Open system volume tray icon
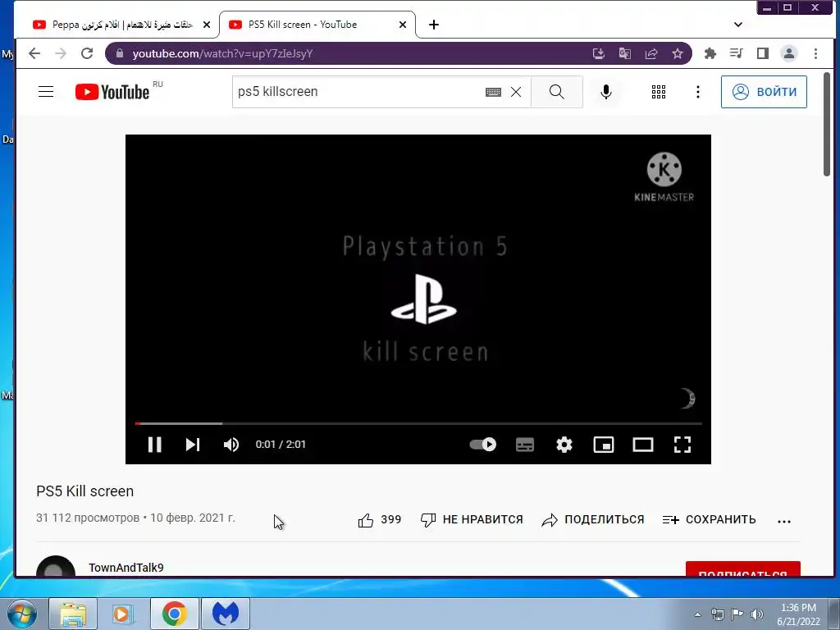Screen dimensions: 840x630 [756, 614]
